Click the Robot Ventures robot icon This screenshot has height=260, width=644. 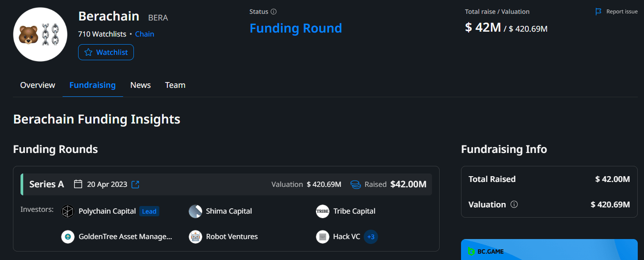[x=195, y=236]
